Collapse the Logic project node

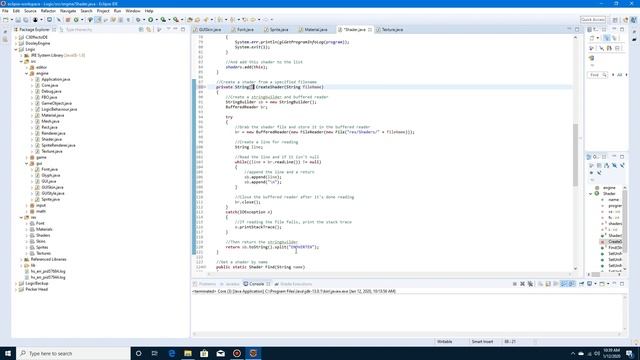click(16, 49)
